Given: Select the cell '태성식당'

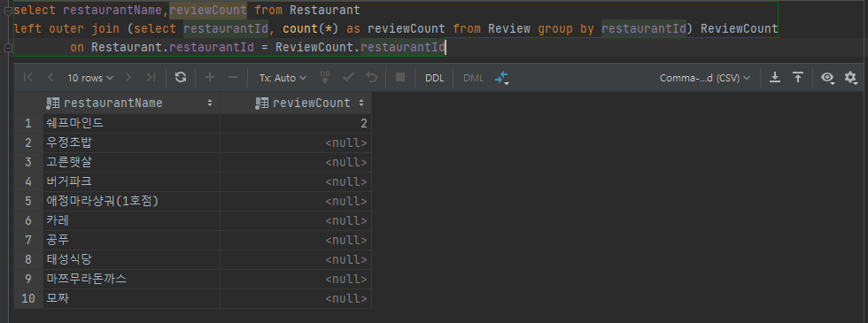Looking at the screenshot, I should [x=132, y=259].
